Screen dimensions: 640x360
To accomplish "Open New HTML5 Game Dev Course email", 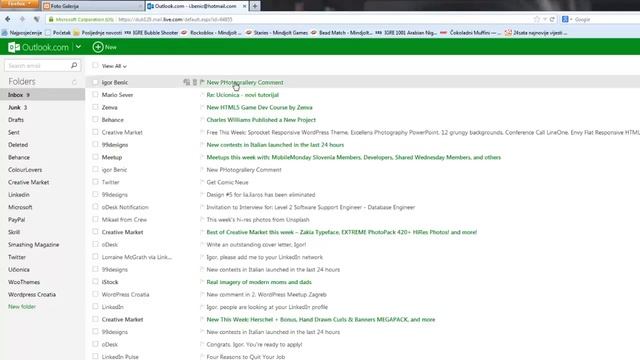I will coord(259,107).
